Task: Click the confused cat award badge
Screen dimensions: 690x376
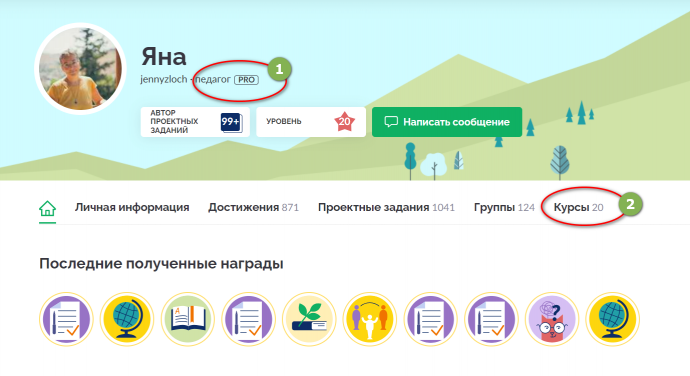Action: [552, 319]
